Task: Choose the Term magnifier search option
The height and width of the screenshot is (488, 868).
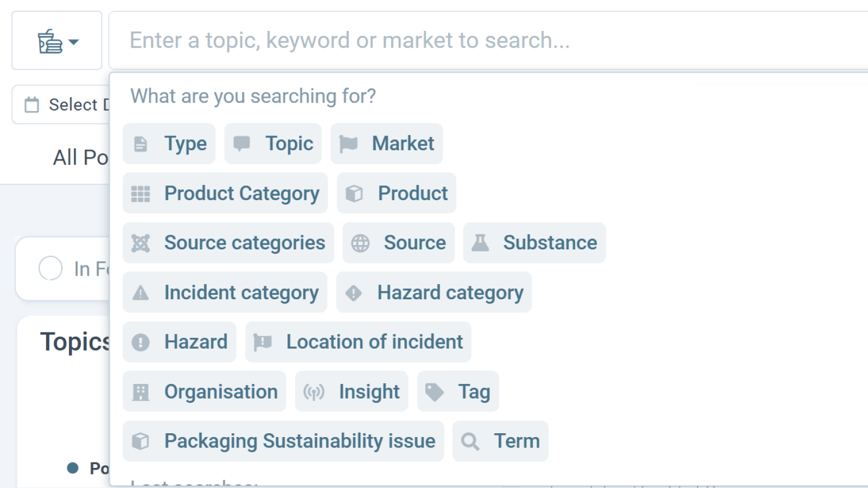Action: pyautogui.click(x=500, y=441)
